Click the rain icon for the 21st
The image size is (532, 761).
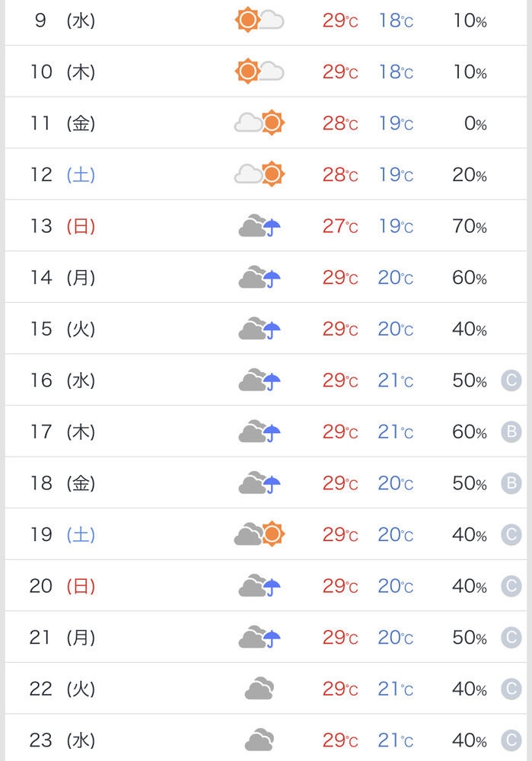[260, 637]
